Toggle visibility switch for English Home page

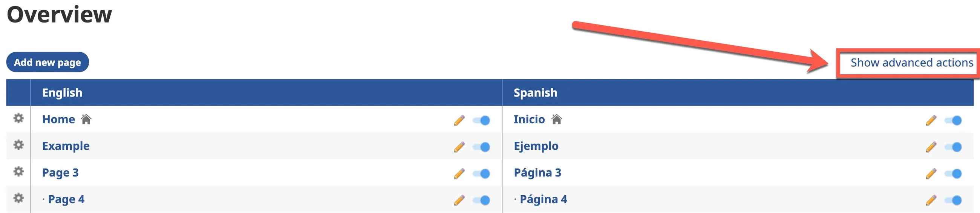coord(481,121)
